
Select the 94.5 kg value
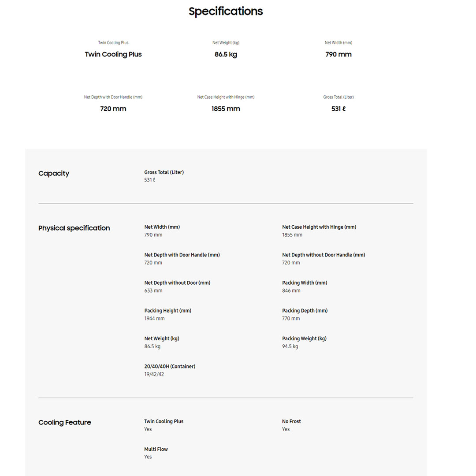(x=290, y=346)
